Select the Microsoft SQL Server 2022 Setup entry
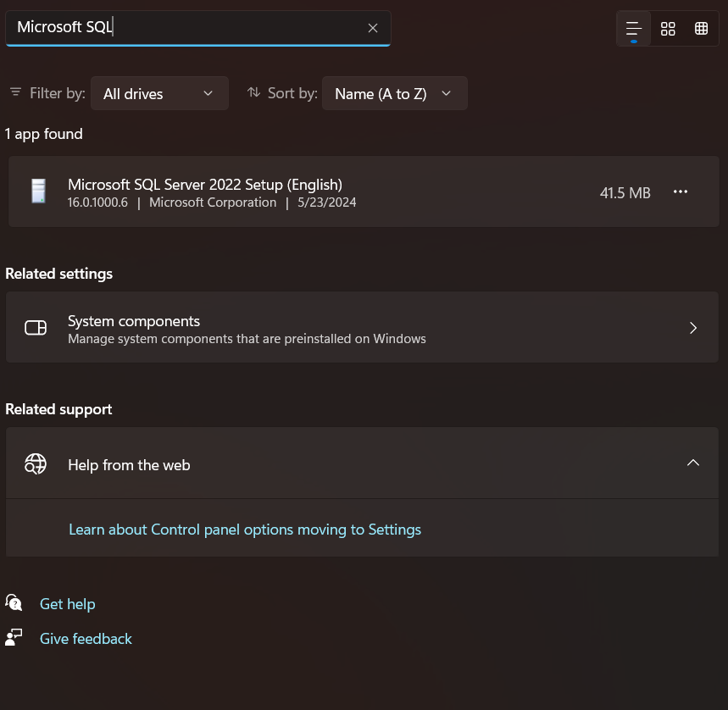The width and height of the screenshot is (728, 710). (x=339, y=192)
